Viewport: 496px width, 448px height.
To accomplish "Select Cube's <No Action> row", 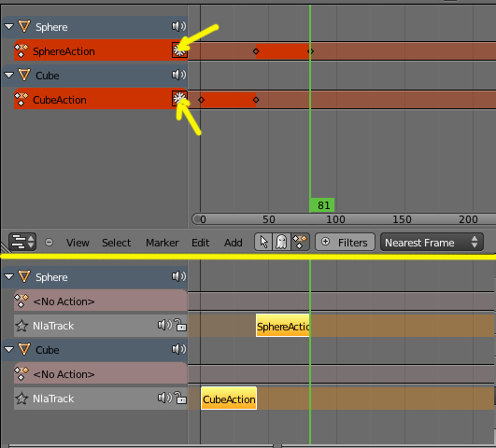I will point(101,373).
